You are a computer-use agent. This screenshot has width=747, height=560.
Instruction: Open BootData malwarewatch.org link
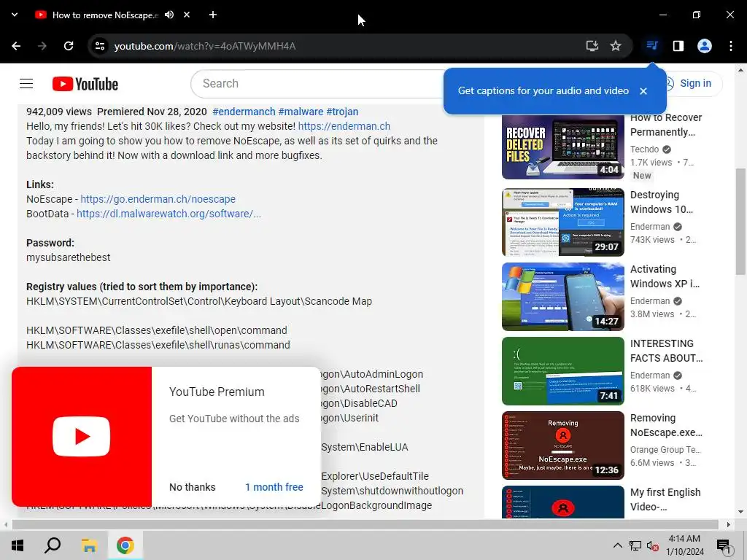[x=169, y=214]
